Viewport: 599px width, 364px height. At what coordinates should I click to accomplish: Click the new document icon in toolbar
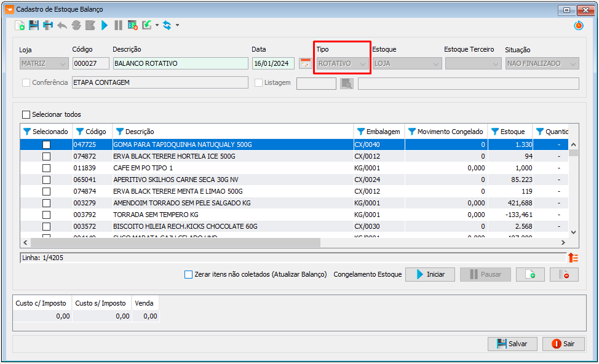point(20,26)
